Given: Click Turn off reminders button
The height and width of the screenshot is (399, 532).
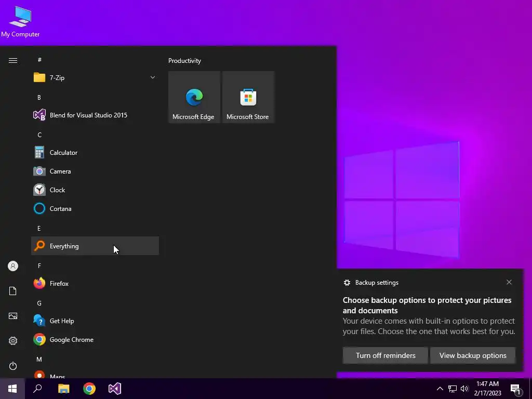Looking at the screenshot, I should [x=385, y=355].
